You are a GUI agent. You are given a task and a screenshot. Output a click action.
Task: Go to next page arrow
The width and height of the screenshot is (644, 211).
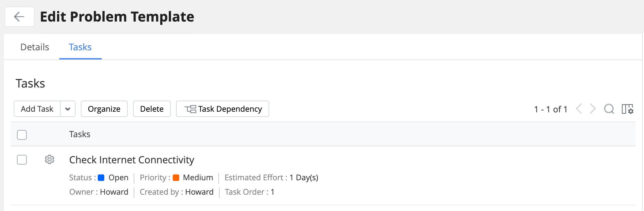tap(593, 109)
